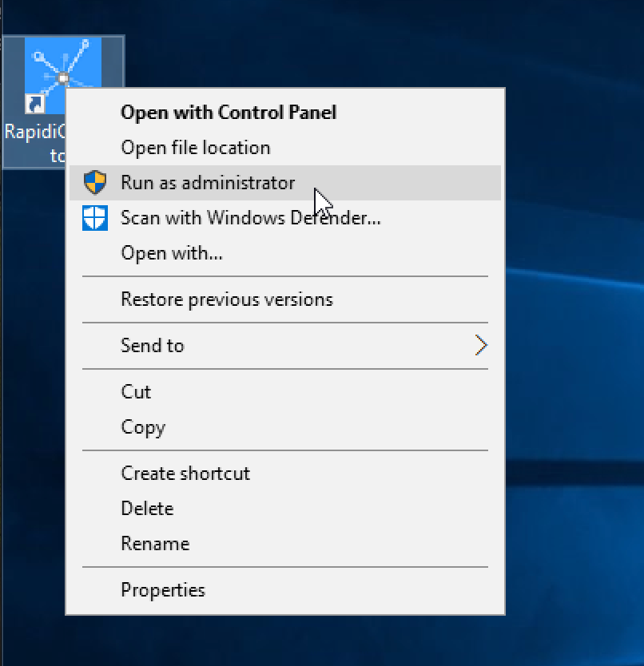Choose Run as administrator

[284, 183]
